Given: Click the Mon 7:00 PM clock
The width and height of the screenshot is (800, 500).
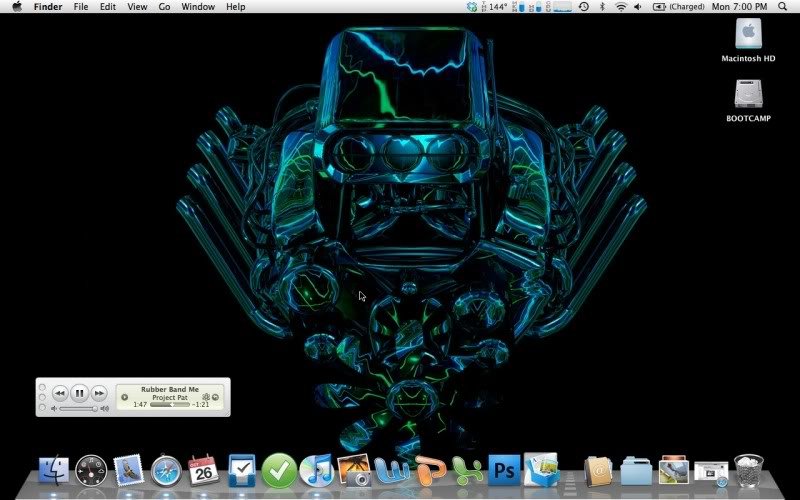Looking at the screenshot, I should (x=739, y=7).
